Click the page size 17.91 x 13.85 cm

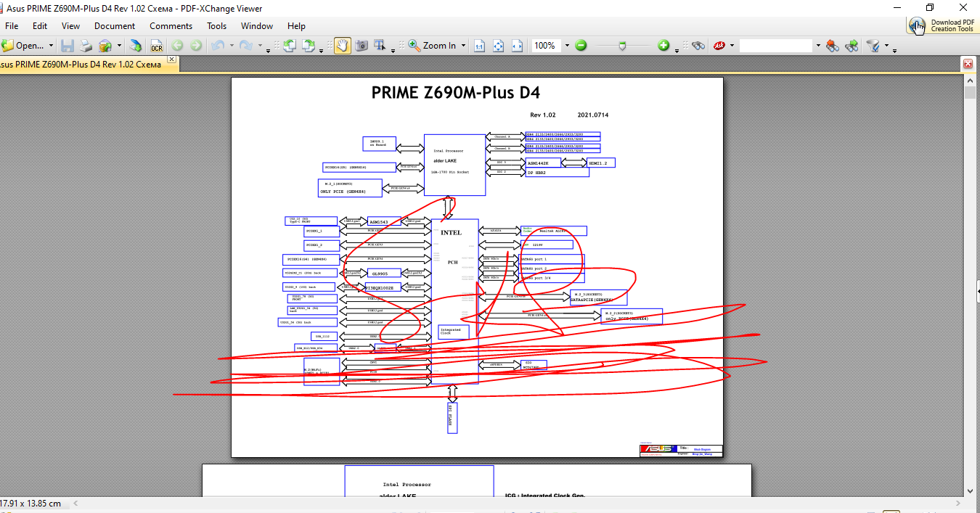pyautogui.click(x=30, y=504)
